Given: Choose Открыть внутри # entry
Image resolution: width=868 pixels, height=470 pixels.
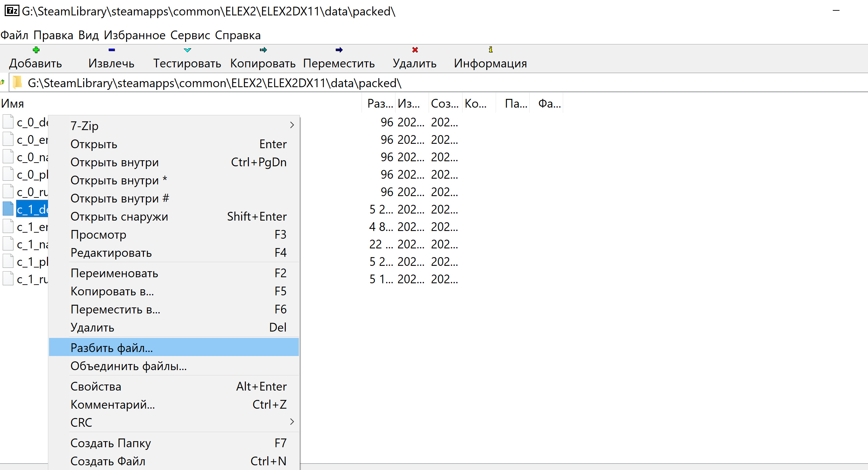Looking at the screenshot, I should tap(174, 198).
